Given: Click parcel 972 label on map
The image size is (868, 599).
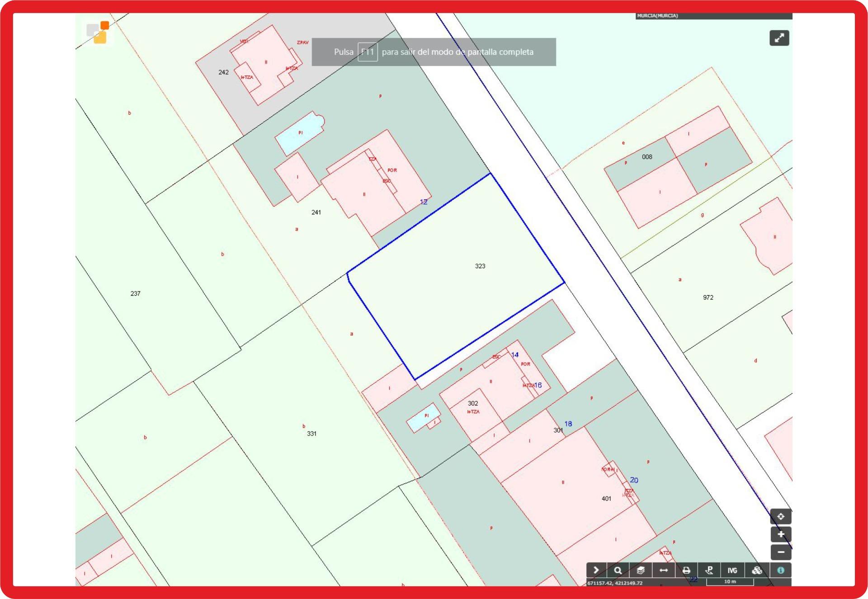Looking at the screenshot, I should (708, 297).
